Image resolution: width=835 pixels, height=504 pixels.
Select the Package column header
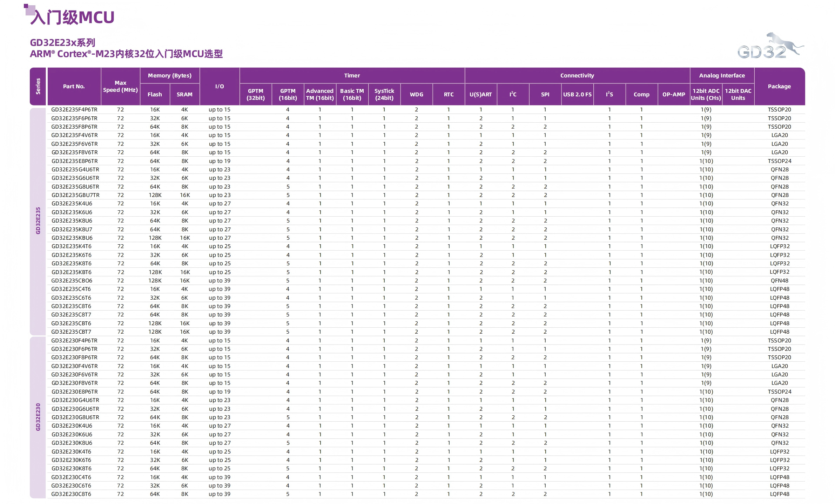(779, 86)
